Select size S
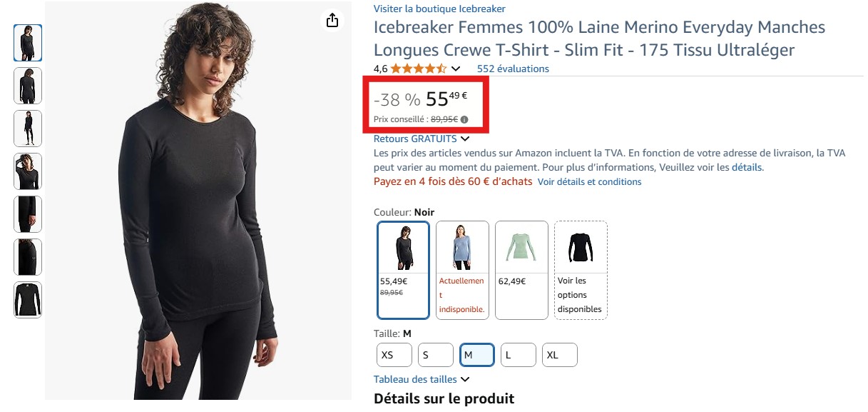 (435, 355)
